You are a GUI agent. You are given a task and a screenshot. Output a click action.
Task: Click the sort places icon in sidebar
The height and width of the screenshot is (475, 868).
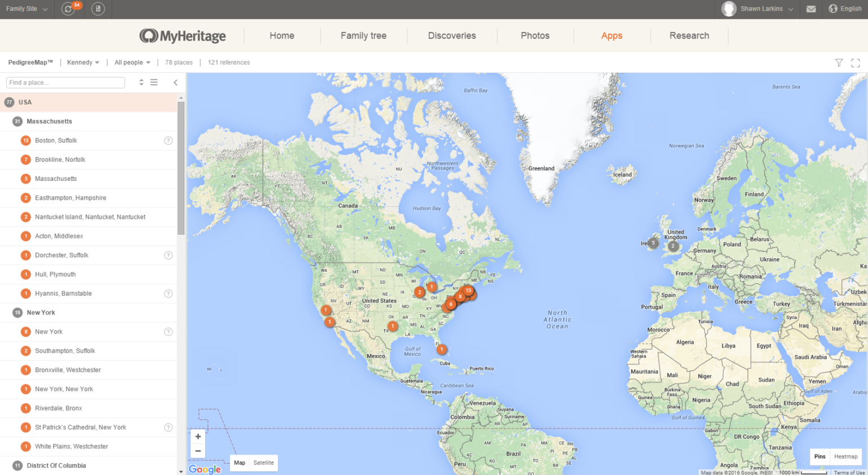(x=141, y=82)
